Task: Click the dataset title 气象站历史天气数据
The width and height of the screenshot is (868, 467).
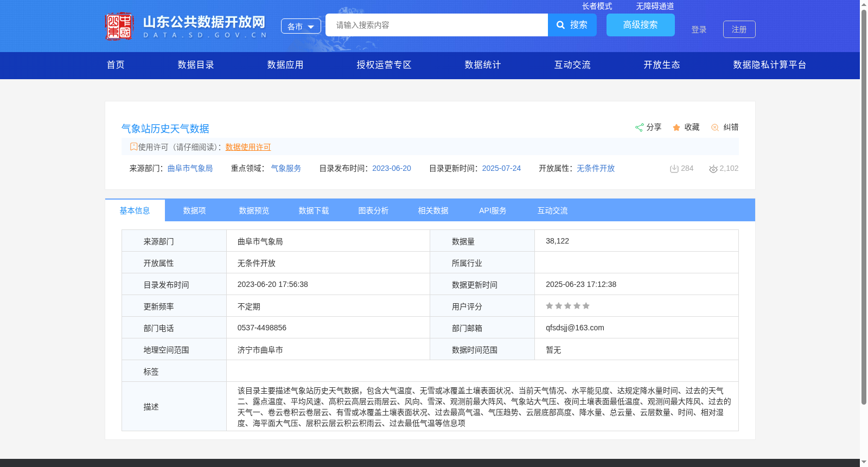Action: click(x=165, y=129)
